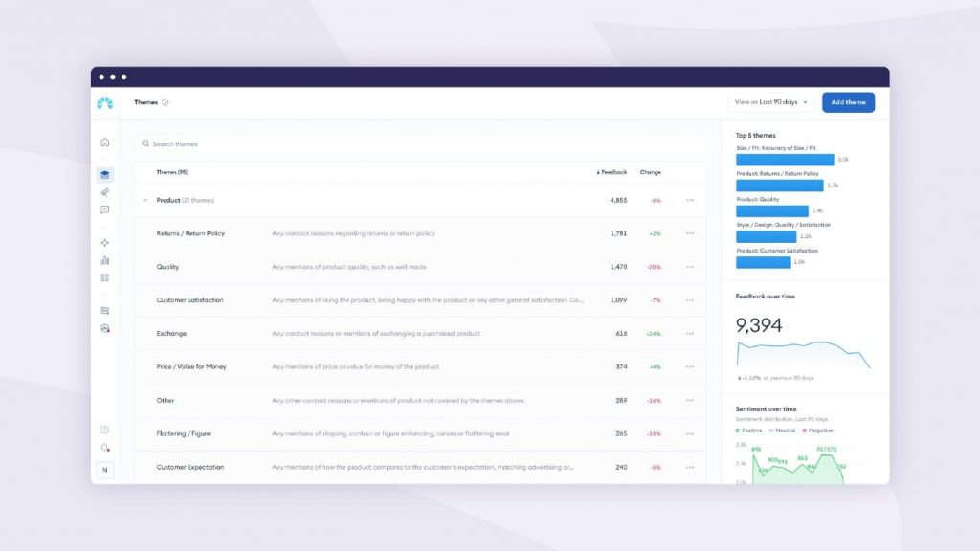Click feedback count 1,478
980x551 pixels.
pos(618,267)
